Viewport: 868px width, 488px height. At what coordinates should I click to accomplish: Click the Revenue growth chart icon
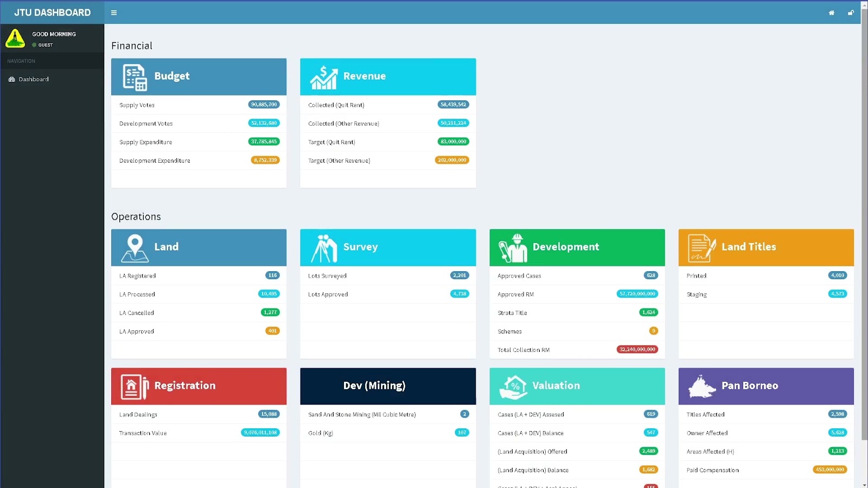click(324, 77)
